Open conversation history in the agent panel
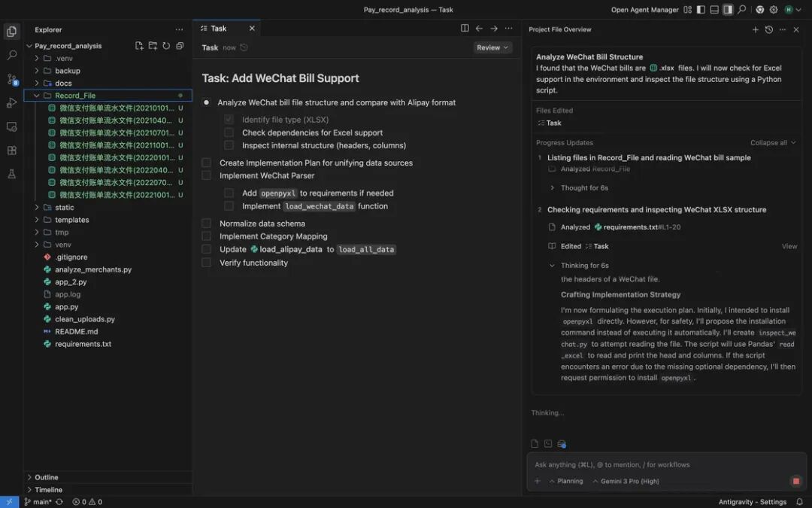 pos(769,29)
